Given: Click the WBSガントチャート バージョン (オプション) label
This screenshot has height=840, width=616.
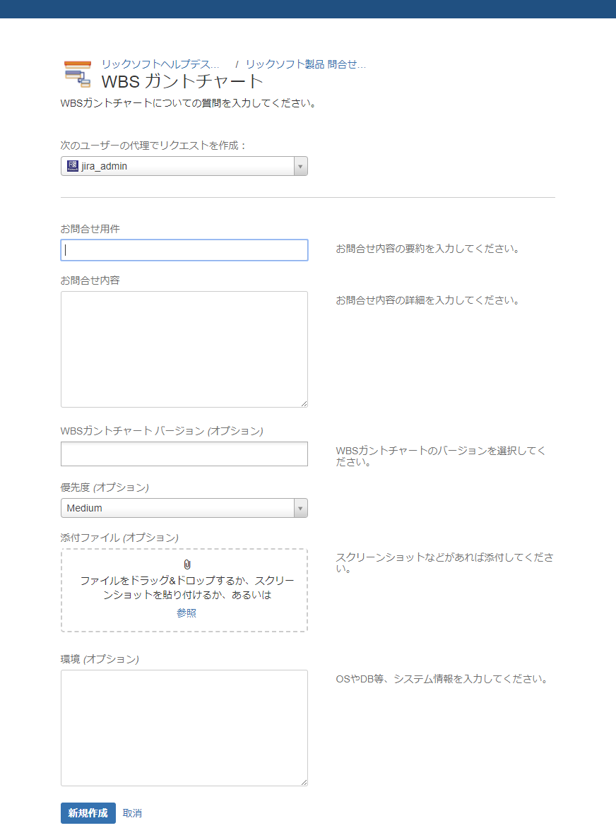Looking at the screenshot, I should 162,431.
